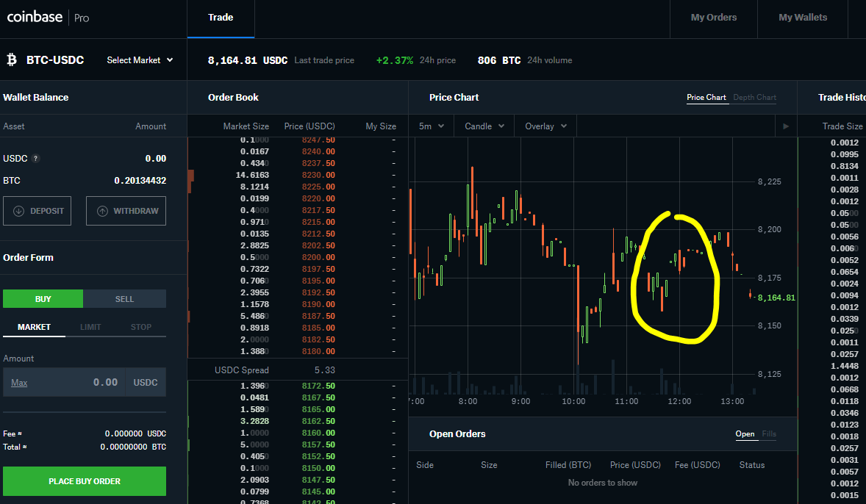Show the Price Chart view
Screen dimensions: 866x504
click(x=706, y=97)
